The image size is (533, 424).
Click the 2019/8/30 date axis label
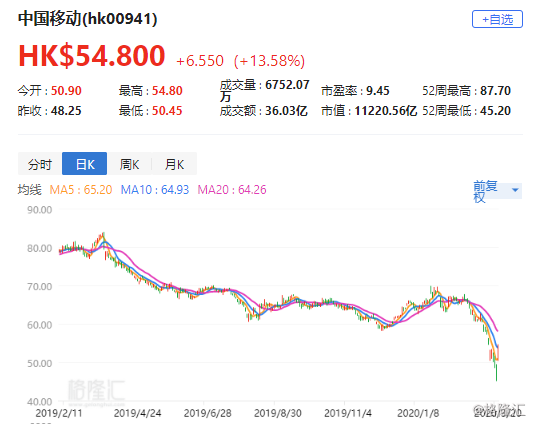pos(278,413)
